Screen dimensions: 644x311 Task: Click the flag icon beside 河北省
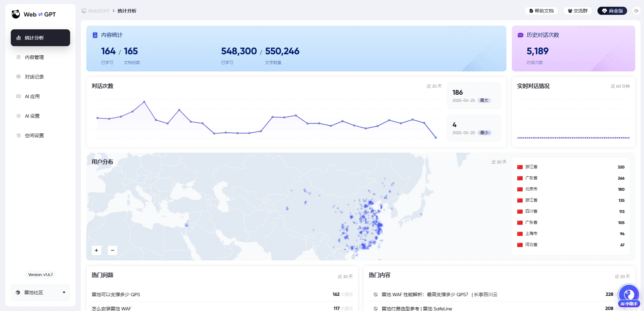[520, 245]
